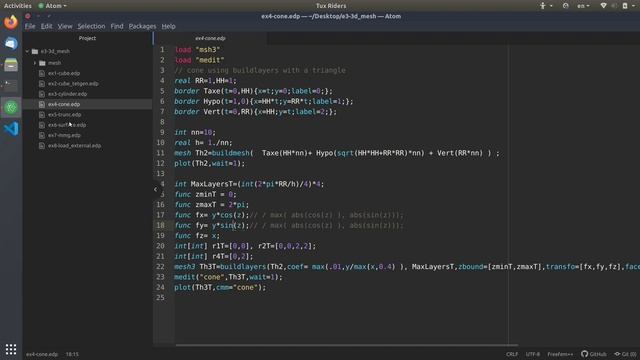Open ex7-mmg.edp in the tree

point(64,135)
